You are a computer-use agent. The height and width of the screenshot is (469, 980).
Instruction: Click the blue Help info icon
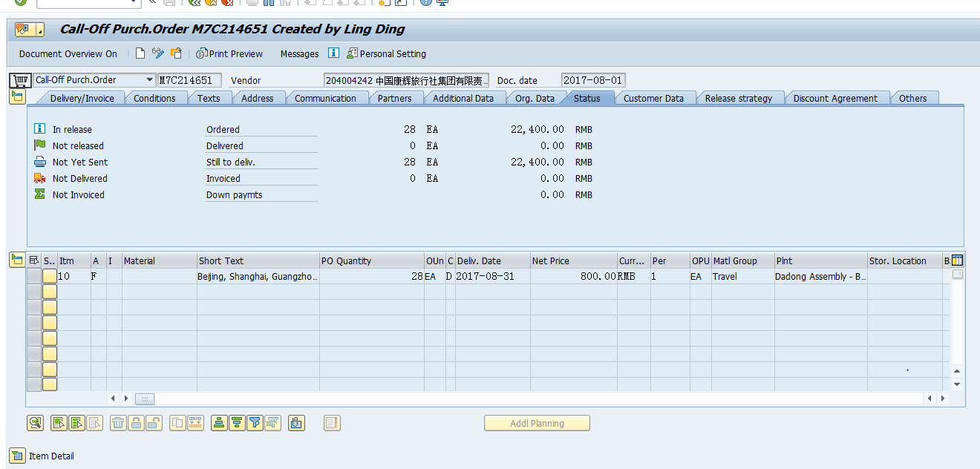coord(333,53)
